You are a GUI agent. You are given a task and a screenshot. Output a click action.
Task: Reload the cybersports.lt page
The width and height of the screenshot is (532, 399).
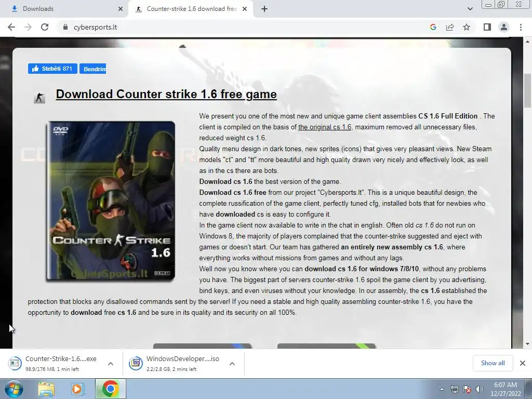45,27
